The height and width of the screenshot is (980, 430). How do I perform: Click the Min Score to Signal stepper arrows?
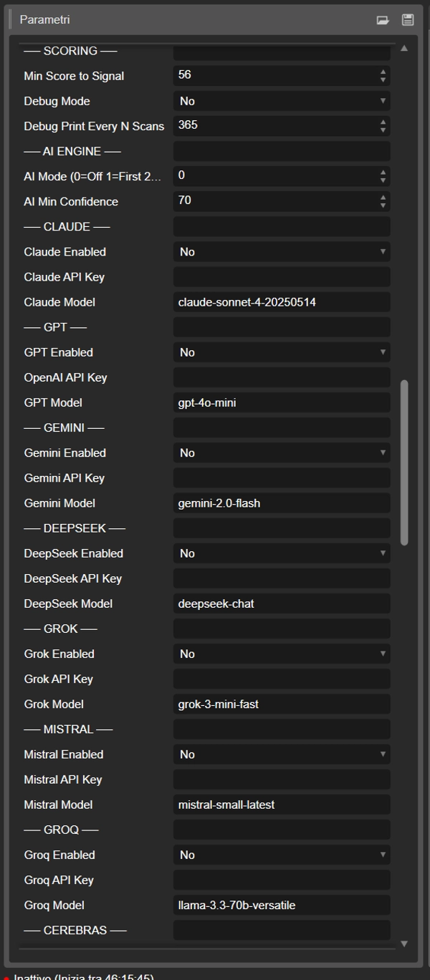point(383,76)
